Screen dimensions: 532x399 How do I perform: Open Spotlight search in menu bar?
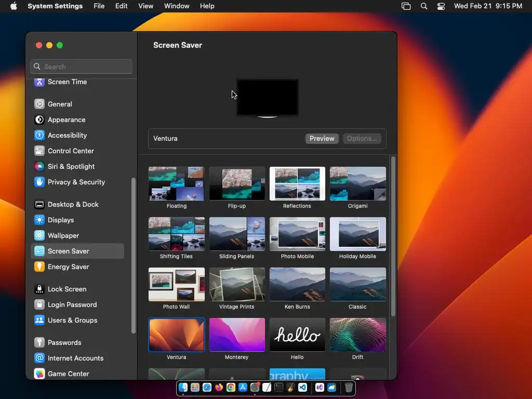(424, 6)
